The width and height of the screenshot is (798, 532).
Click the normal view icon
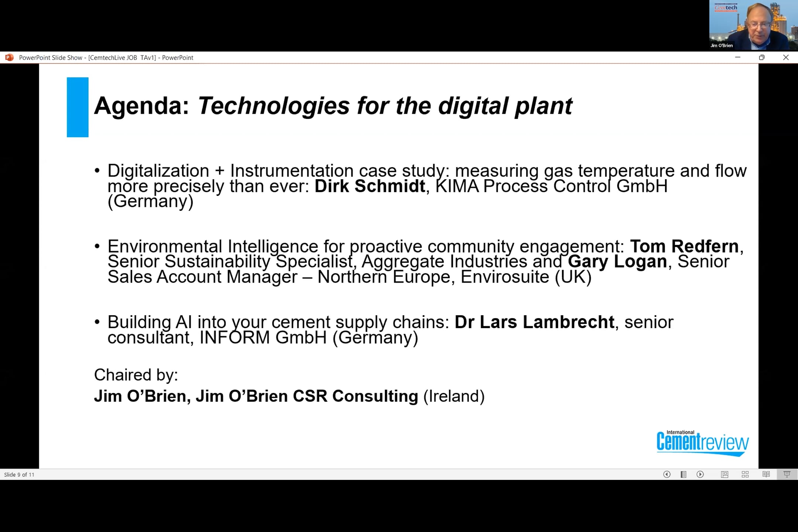pyautogui.click(x=724, y=474)
